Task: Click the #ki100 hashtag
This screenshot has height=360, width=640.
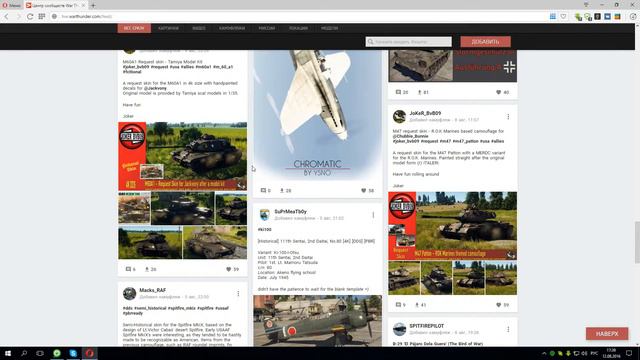Action: click(264, 229)
